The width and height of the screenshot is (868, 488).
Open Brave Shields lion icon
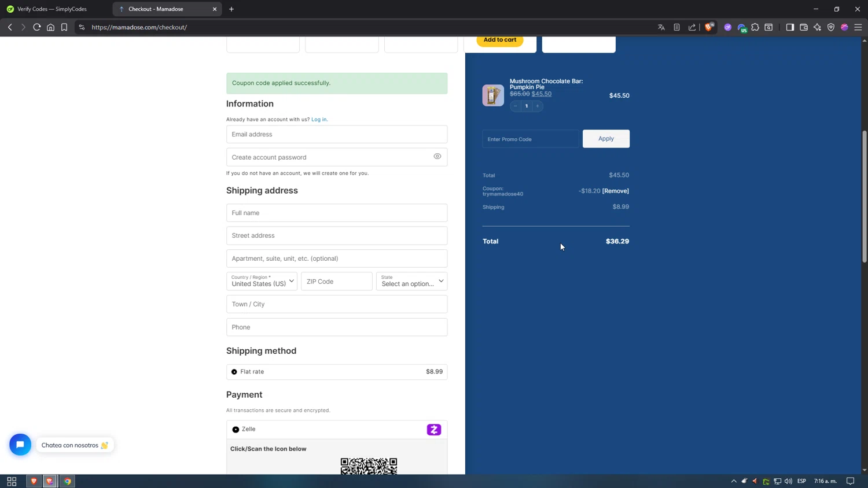(709, 27)
